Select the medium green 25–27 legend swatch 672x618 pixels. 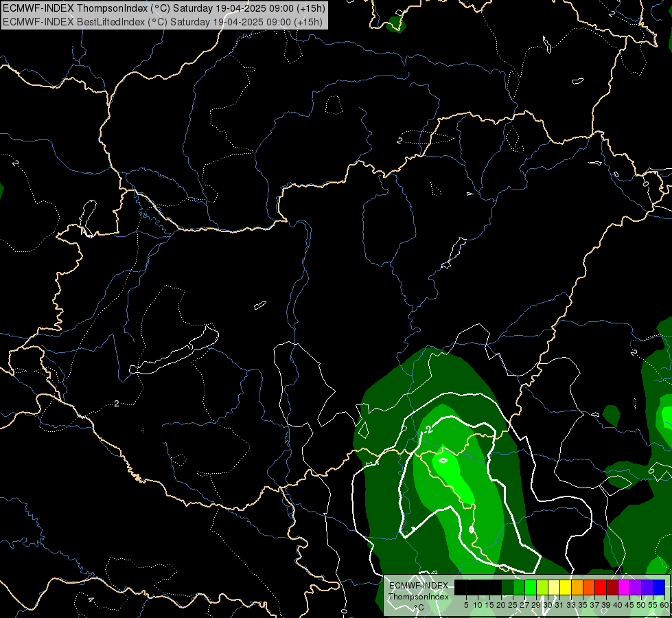(519, 588)
